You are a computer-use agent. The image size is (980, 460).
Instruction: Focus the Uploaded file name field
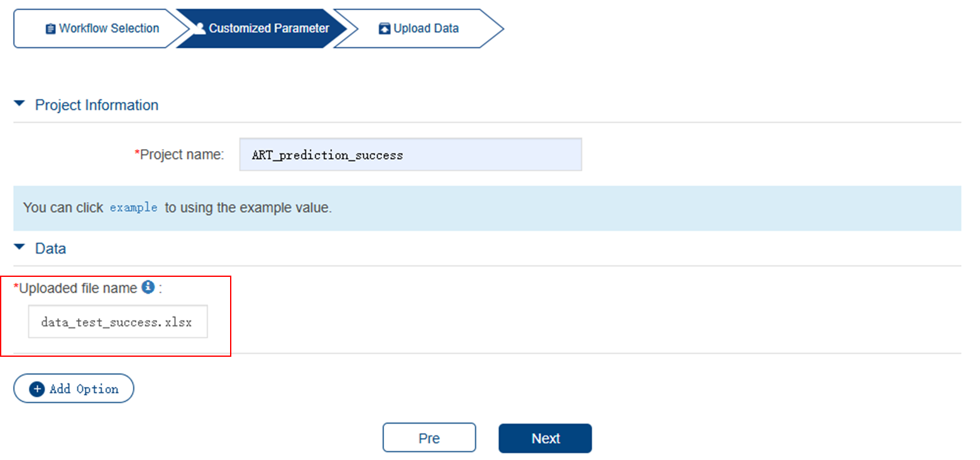118,323
